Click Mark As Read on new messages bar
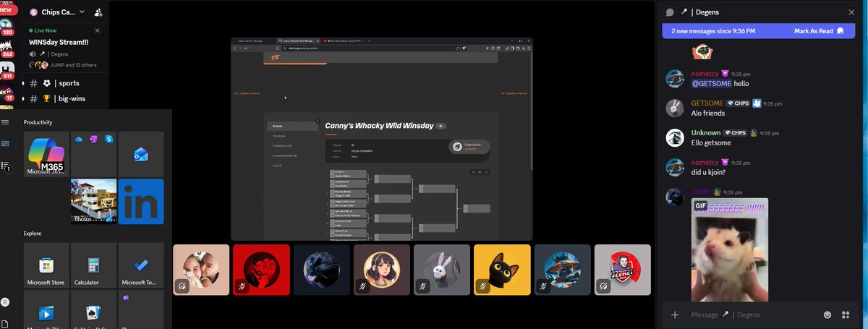 819,31
